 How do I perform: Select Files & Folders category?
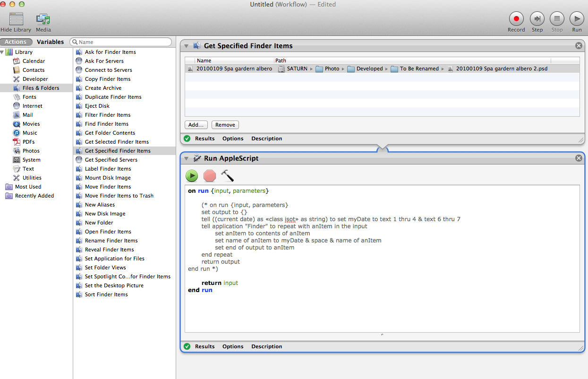(36, 88)
